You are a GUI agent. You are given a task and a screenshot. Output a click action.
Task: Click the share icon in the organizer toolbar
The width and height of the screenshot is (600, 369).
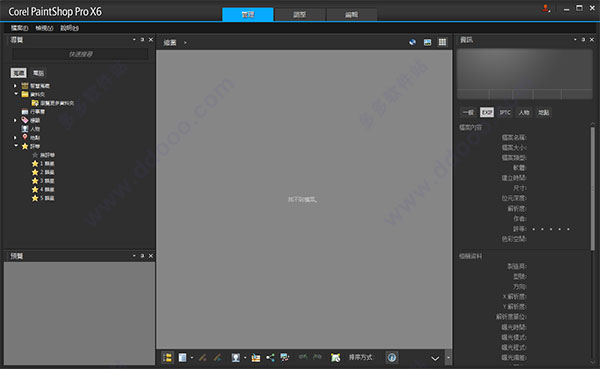pos(270,358)
